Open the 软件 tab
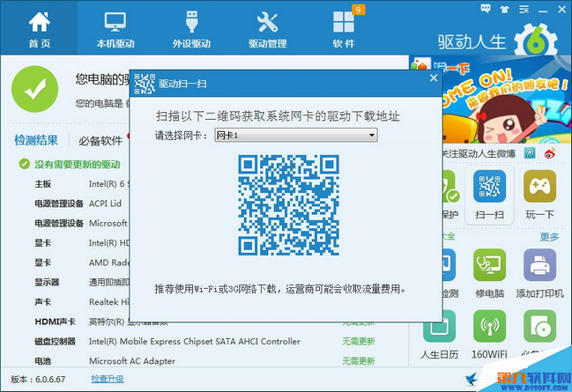The width and height of the screenshot is (572, 392). (x=344, y=28)
